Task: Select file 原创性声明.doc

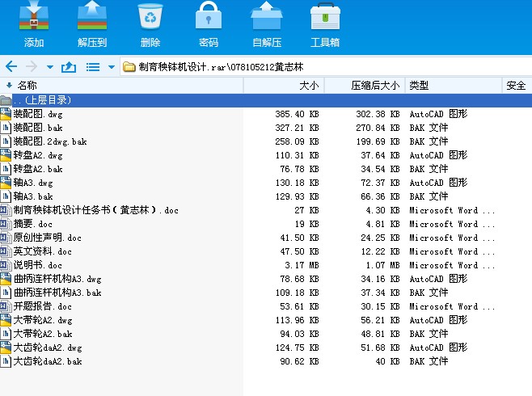Action: point(48,238)
